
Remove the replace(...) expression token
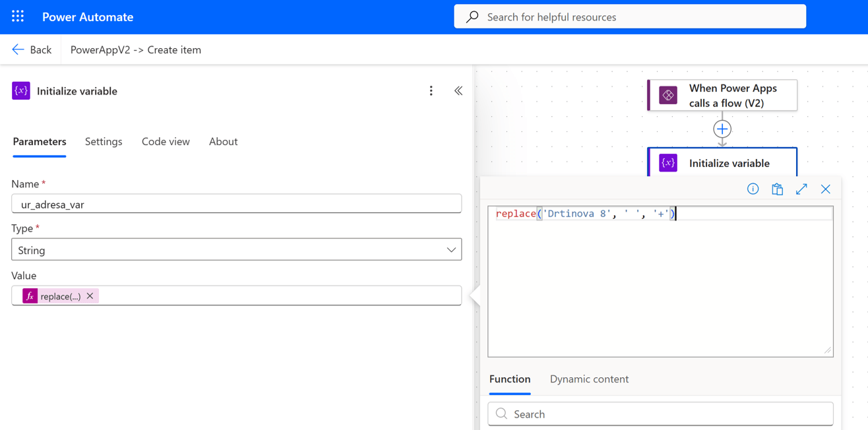tap(90, 296)
